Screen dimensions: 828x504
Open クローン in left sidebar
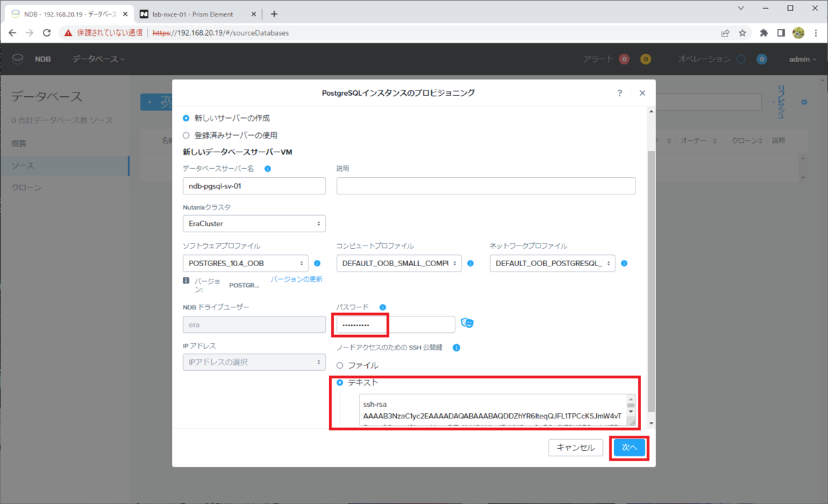pos(26,188)
